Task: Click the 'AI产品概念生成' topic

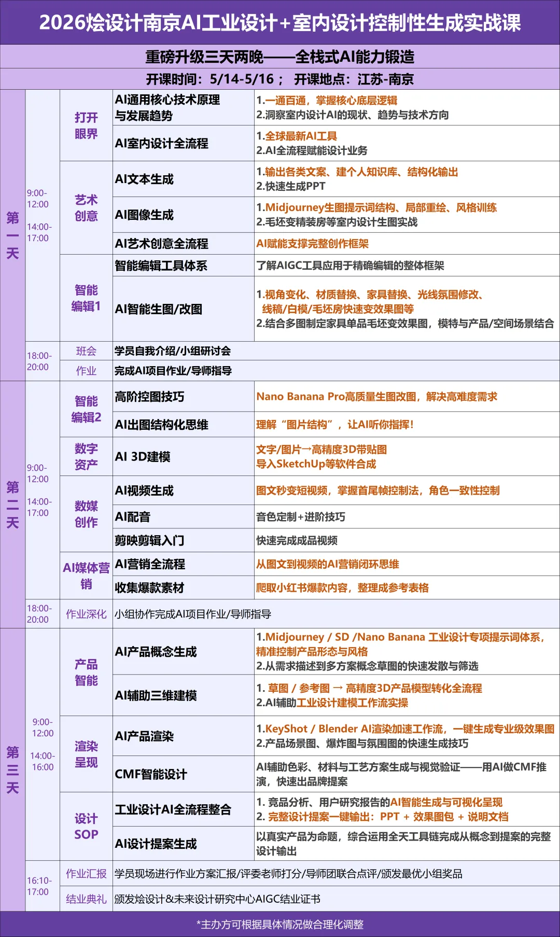Action: pos(156,652)
